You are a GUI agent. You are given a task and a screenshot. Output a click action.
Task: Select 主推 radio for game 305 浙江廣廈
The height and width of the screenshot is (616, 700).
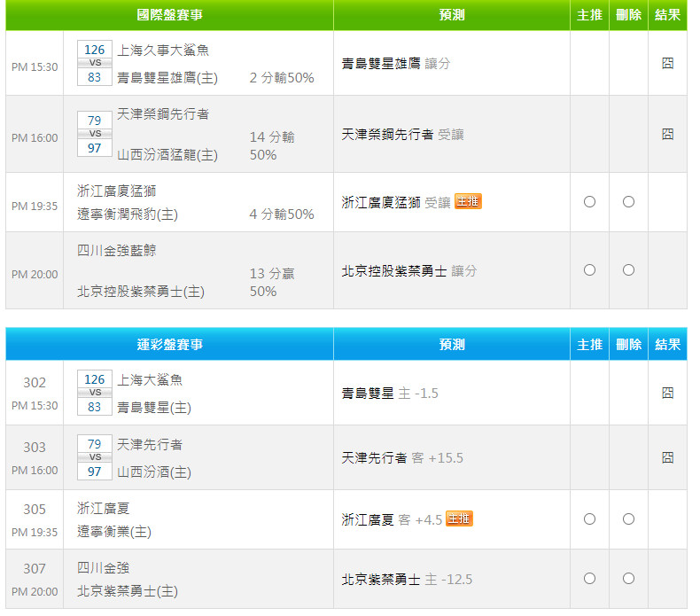pos(589,519)
